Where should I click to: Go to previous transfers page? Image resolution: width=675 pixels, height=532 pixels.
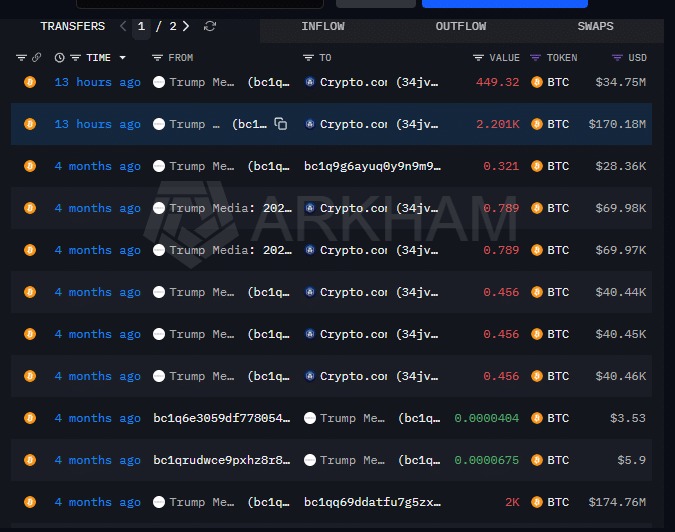123,26
